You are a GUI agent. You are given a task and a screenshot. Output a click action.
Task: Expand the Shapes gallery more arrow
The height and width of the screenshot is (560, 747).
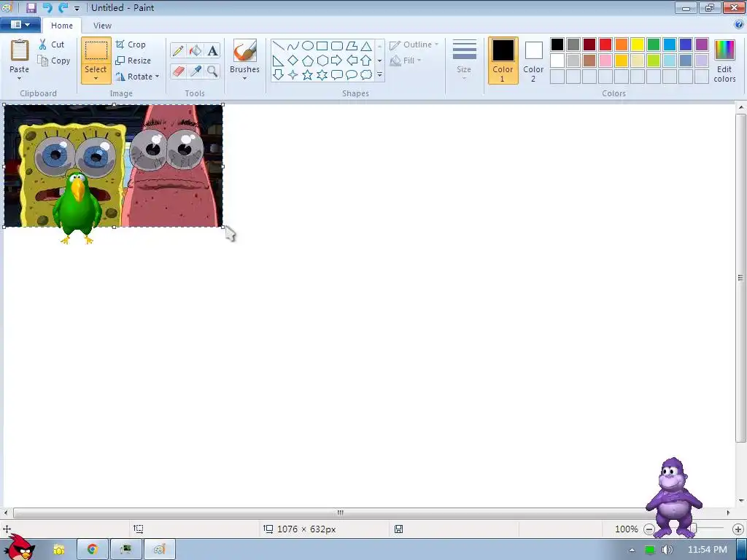point(379,75)
